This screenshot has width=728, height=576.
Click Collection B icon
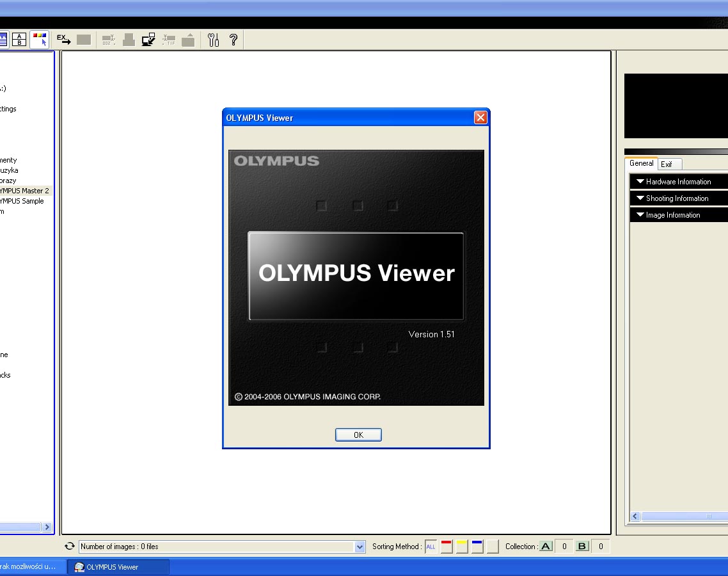point(582,547)
